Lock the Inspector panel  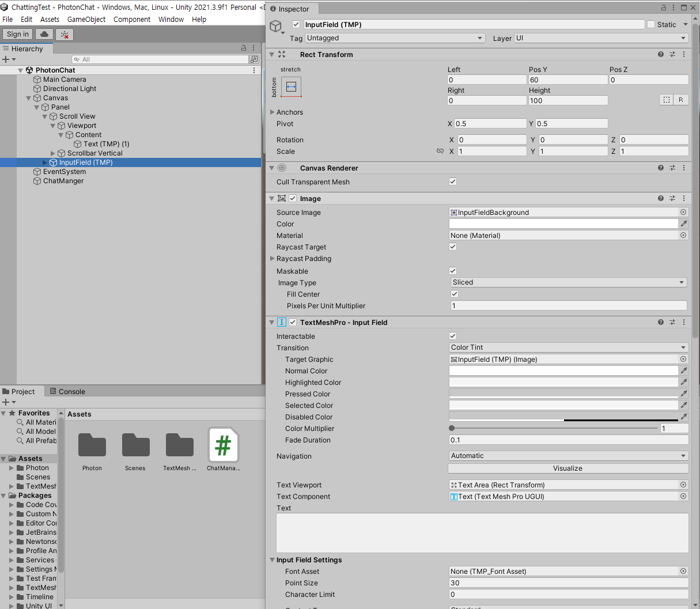(664, 8)
